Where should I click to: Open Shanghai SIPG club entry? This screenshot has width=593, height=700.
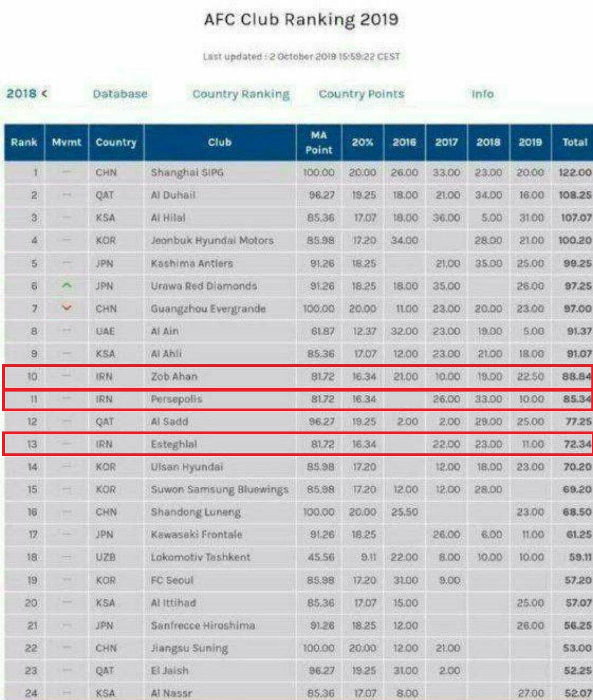tap(187, 172)
